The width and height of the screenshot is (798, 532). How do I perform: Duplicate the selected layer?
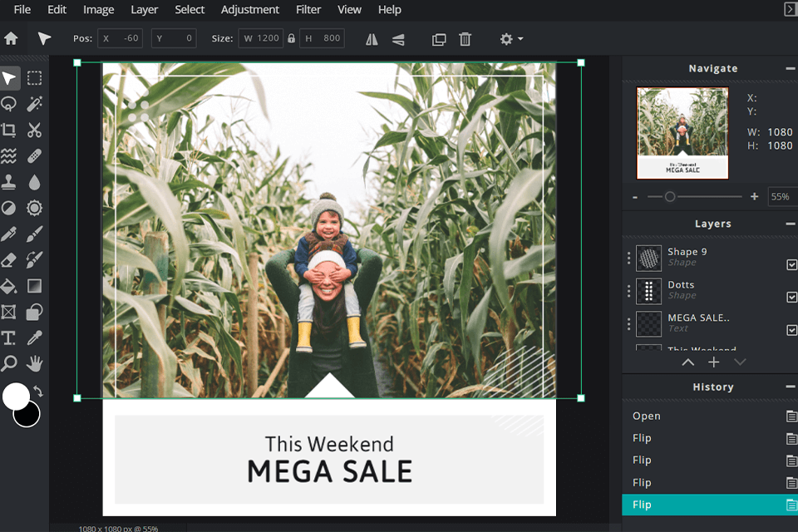pyautogui.click(x=438, y=38)
